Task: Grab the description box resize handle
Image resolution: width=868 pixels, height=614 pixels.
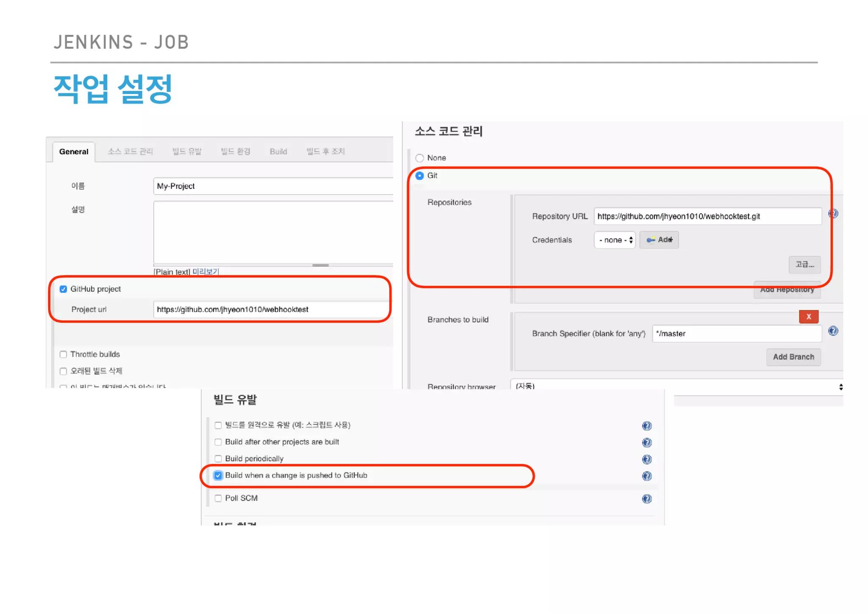Action: pyautogui.click(x=320, y=265)
